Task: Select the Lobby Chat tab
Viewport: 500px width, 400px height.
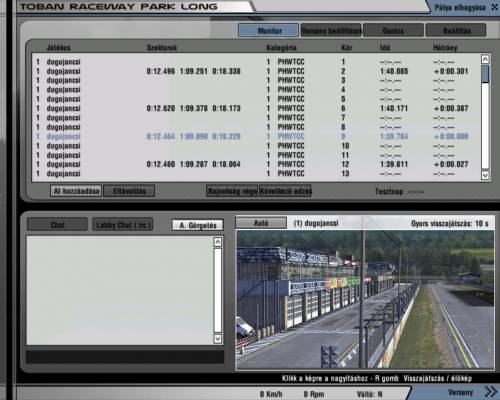Action: [123, 225]
